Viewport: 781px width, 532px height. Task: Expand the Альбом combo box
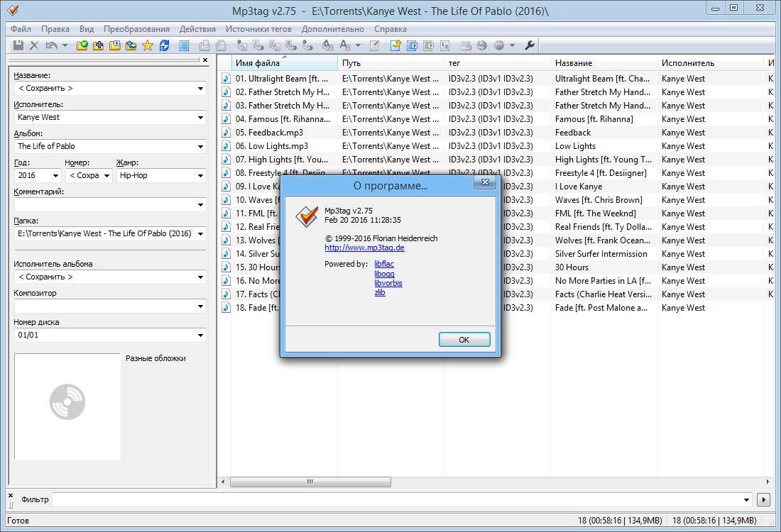pos(200,146)
